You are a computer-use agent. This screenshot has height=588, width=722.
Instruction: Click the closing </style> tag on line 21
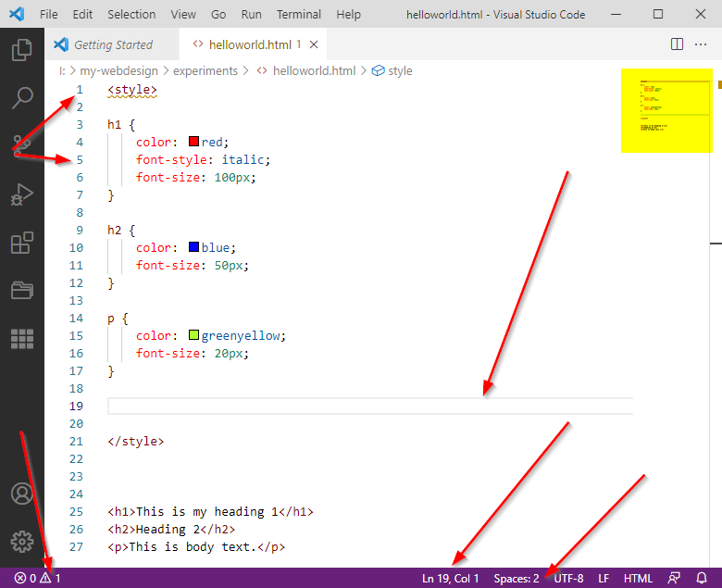(x=136, y=441)
